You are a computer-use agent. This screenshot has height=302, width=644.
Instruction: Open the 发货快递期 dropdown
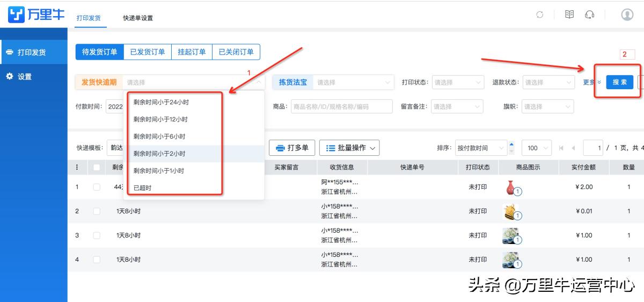(x=194, y=82)
